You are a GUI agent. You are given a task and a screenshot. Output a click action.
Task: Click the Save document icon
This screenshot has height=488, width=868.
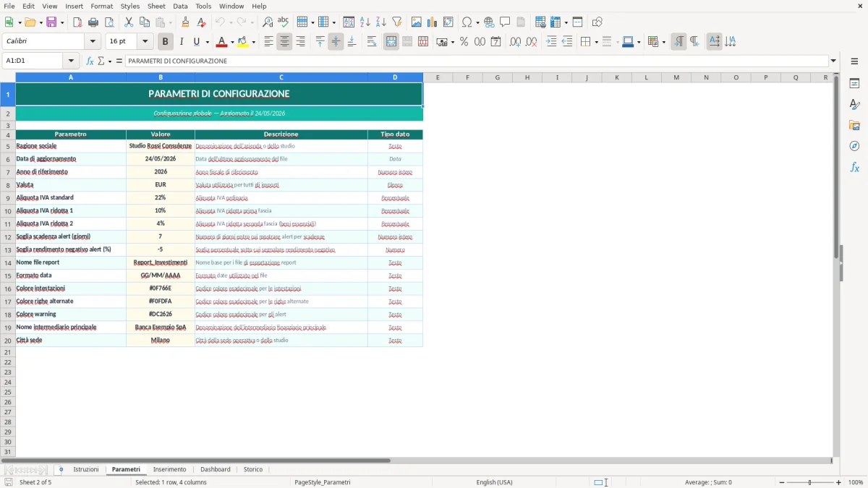tap(51, 22)
